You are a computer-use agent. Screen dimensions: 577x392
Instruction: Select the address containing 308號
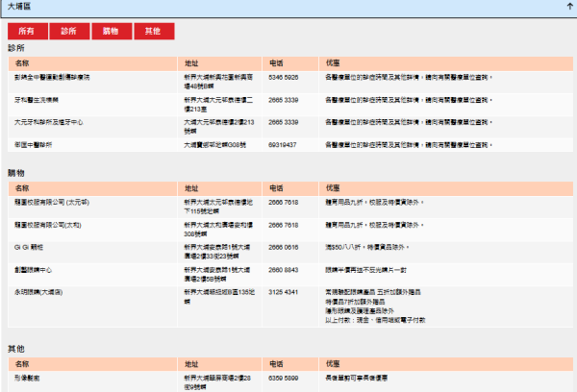pos(218,230)
